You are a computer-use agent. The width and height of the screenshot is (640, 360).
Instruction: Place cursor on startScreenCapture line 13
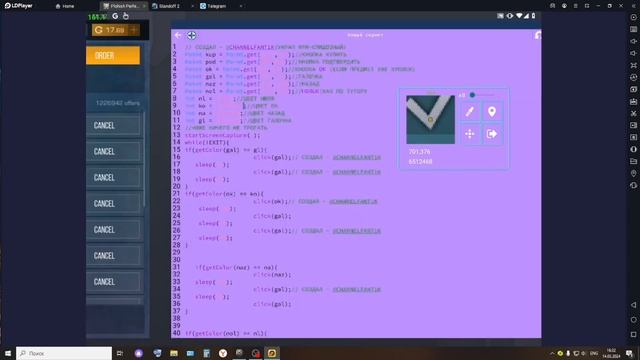222,136
